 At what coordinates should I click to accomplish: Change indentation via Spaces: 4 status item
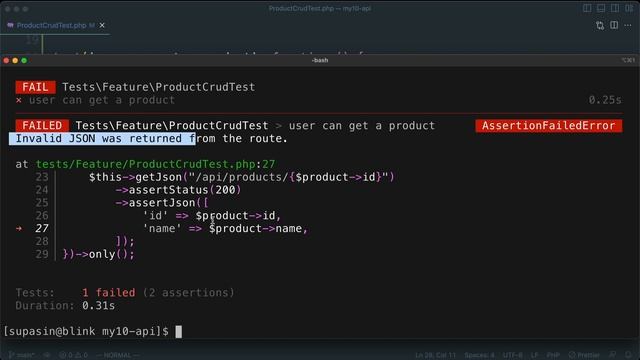coord(480,355)
